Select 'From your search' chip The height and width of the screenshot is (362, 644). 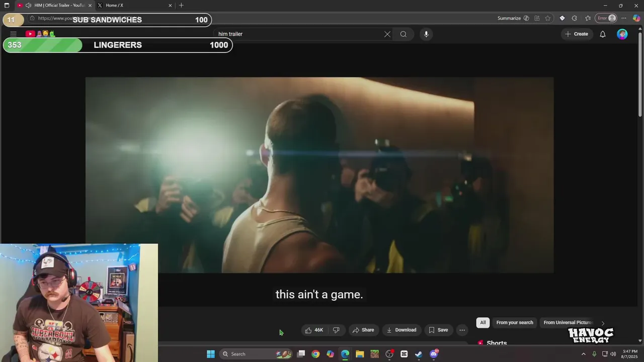coord(515,322)
